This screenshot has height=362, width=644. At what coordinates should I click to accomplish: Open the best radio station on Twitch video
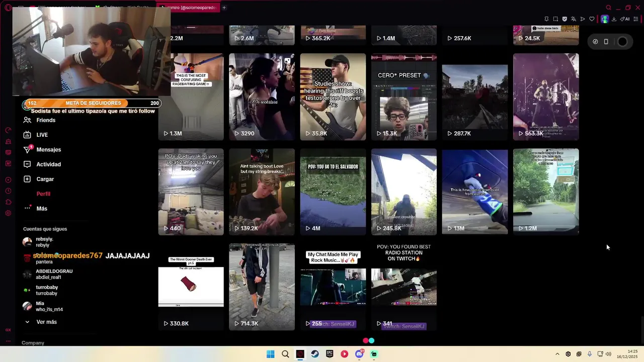404,287
